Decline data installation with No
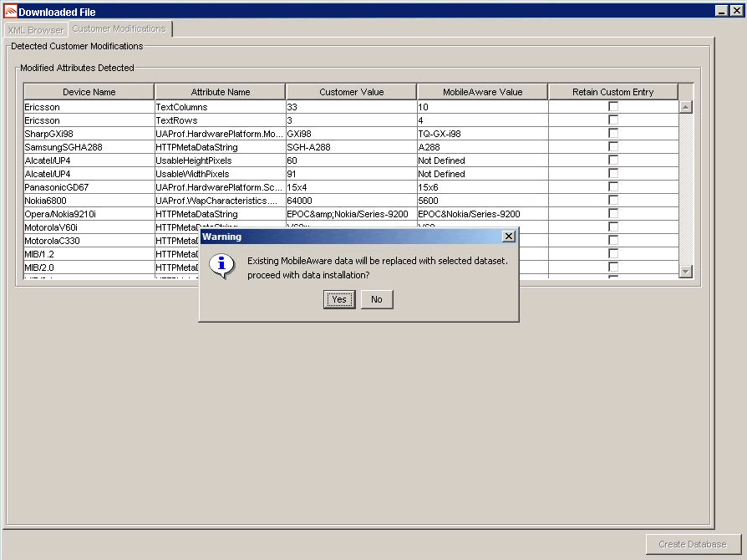 click(x=377, y=299)
